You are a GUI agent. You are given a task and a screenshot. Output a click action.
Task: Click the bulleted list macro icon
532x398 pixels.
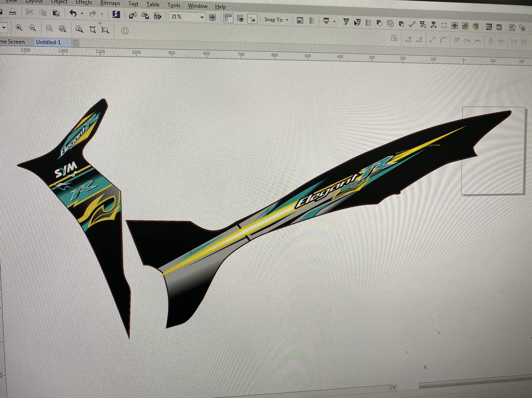(368, 22)
